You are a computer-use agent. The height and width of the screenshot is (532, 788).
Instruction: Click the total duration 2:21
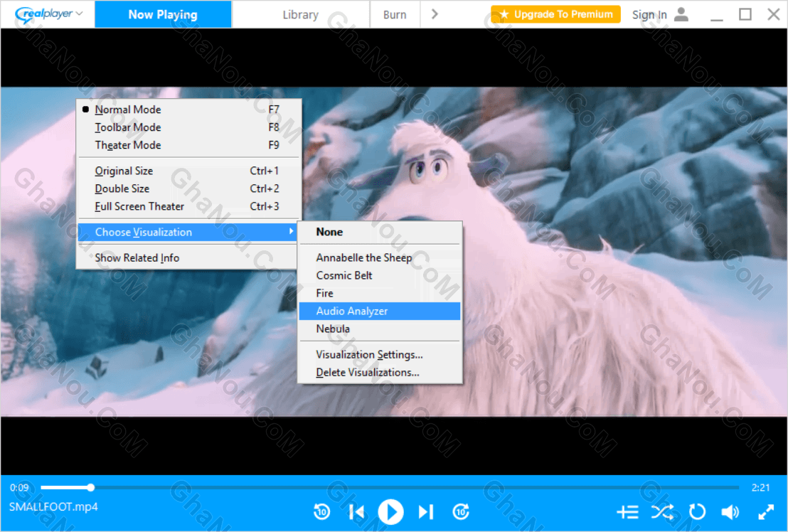760,487
